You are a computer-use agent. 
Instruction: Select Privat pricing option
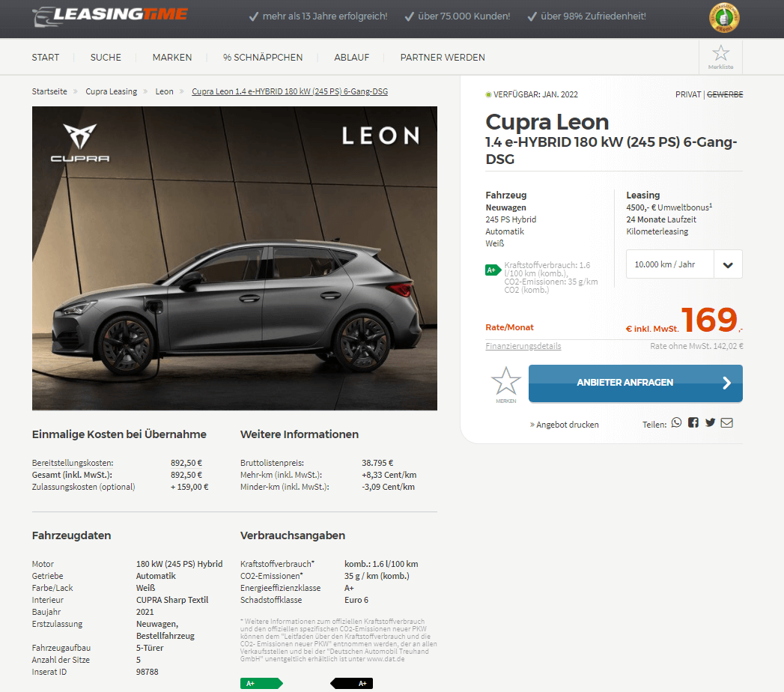[688, 94]
